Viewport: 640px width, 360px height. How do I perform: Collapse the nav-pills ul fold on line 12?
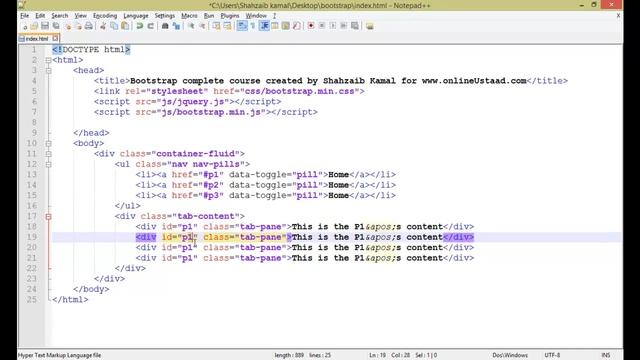pos(48,164)
